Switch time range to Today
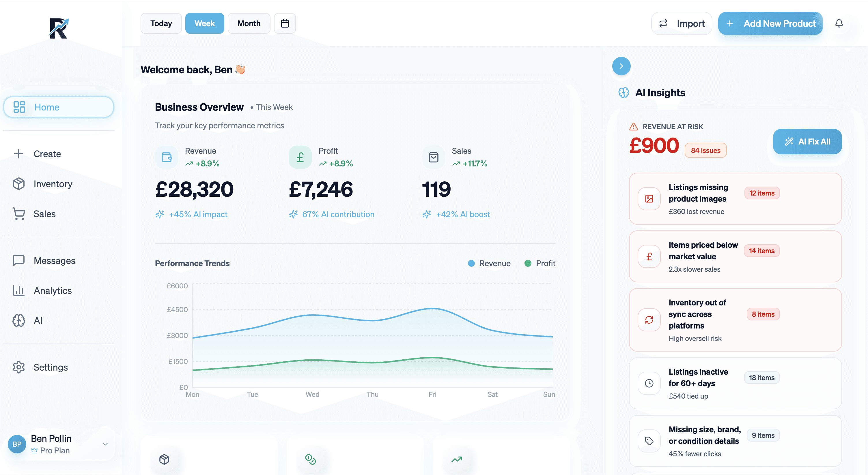This screenshot has height=475, width=868. point(161,23)
